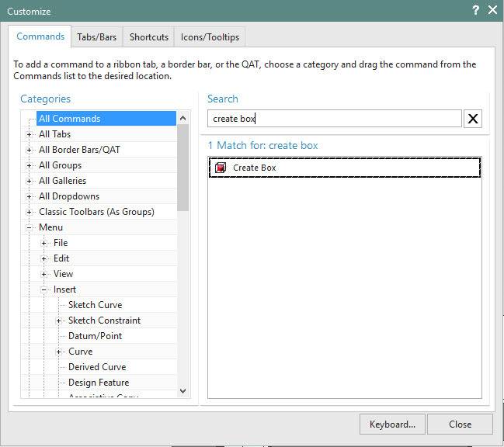Select the Sketch Constraint label
The image size is (504, 447).
point(104,321)
